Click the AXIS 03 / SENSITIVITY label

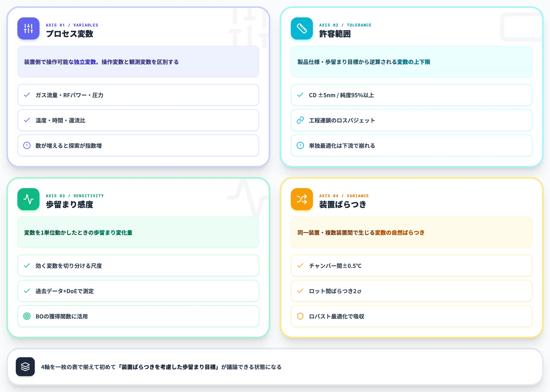point(75,196)
